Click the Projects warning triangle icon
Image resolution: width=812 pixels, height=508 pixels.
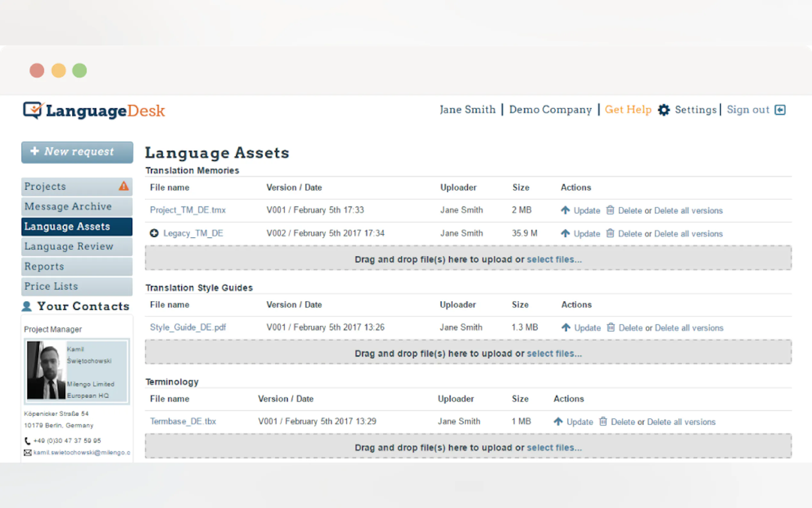[x=123, y=186]
